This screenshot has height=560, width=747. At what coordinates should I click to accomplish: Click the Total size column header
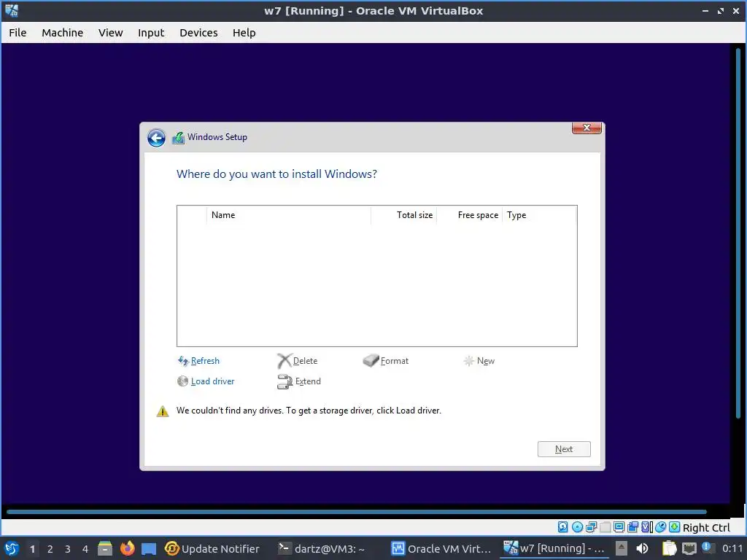click(404, 215)
